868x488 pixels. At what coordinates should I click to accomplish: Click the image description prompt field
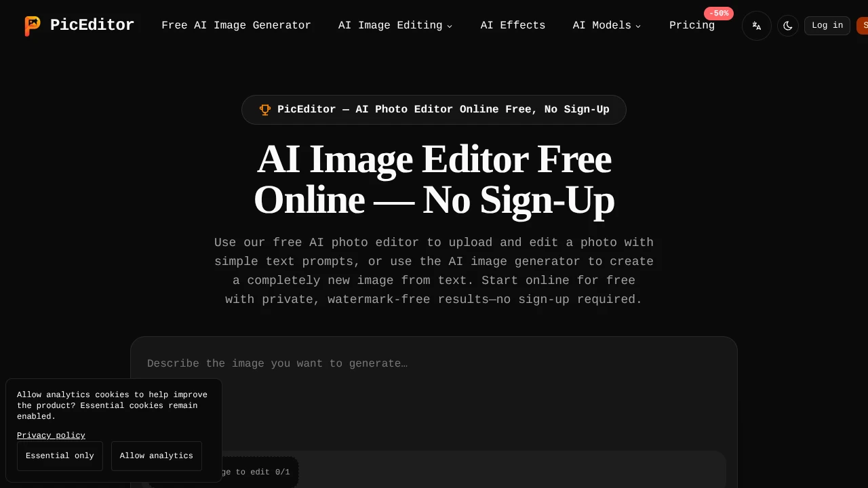tap(434, 393)
